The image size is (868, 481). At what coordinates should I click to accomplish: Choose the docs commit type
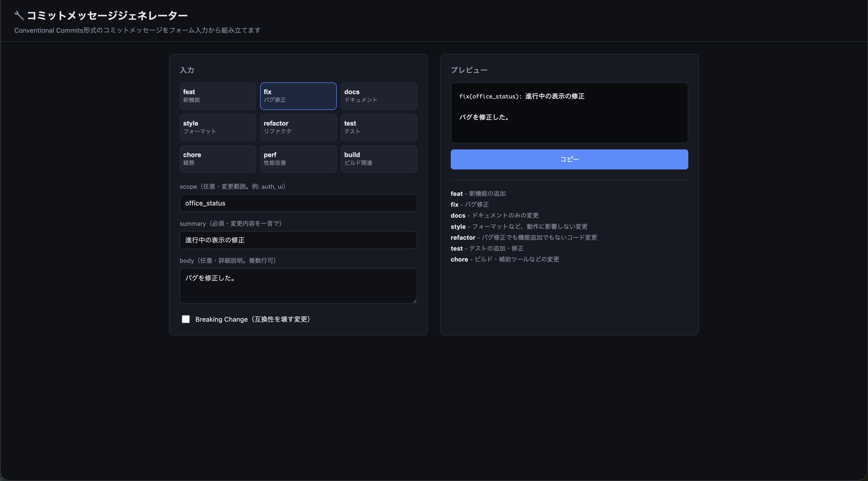click(x=379, y=96)
